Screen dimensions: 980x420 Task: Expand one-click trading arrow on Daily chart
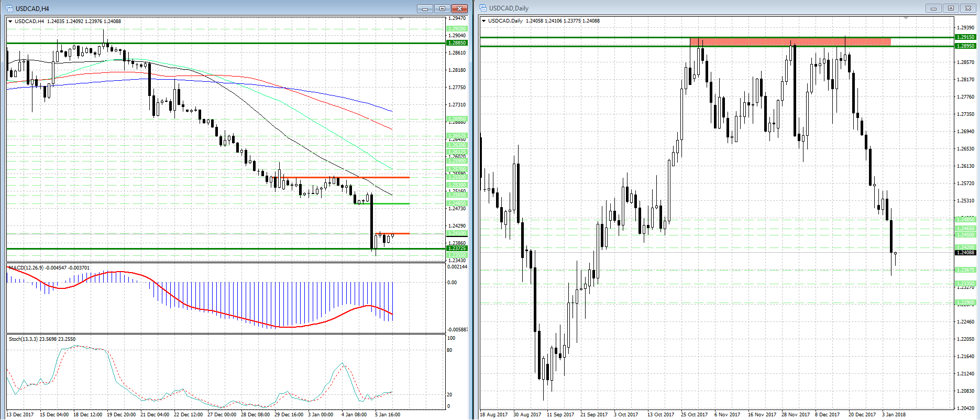point(483,21)
